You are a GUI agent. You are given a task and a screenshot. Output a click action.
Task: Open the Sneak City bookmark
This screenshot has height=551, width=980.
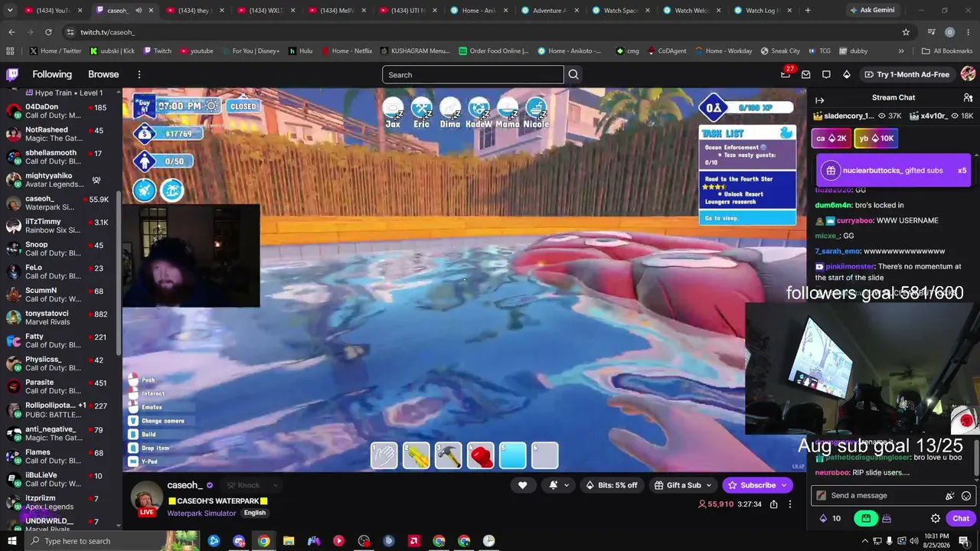pos(780,51)
